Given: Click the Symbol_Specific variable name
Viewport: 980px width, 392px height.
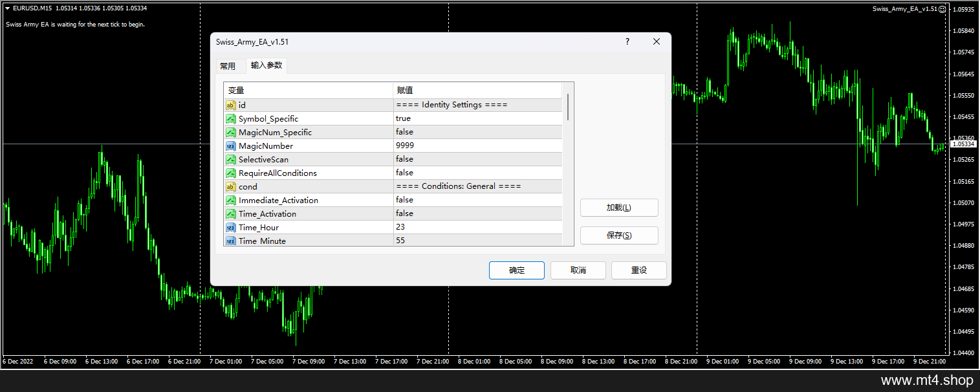Looking at the screenshot, I should coord(268,119).
